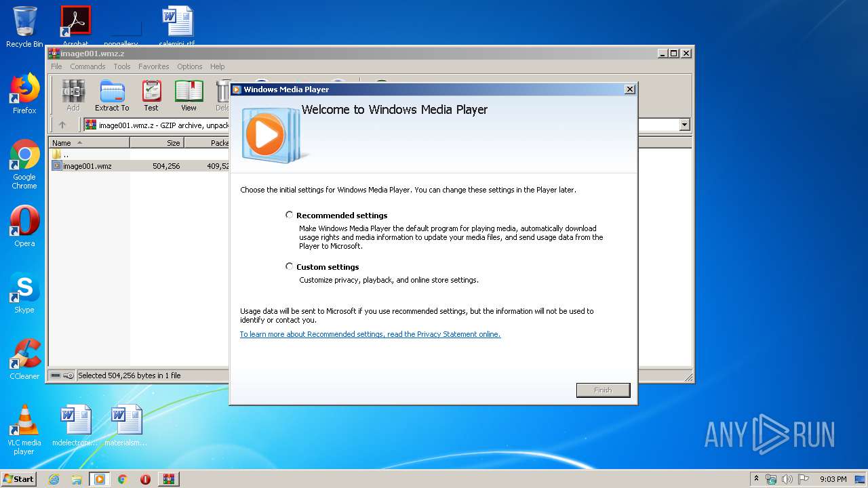Click the Windows Media Player dialog title icon
868x488 pixels.
click(x=237, y=89)
